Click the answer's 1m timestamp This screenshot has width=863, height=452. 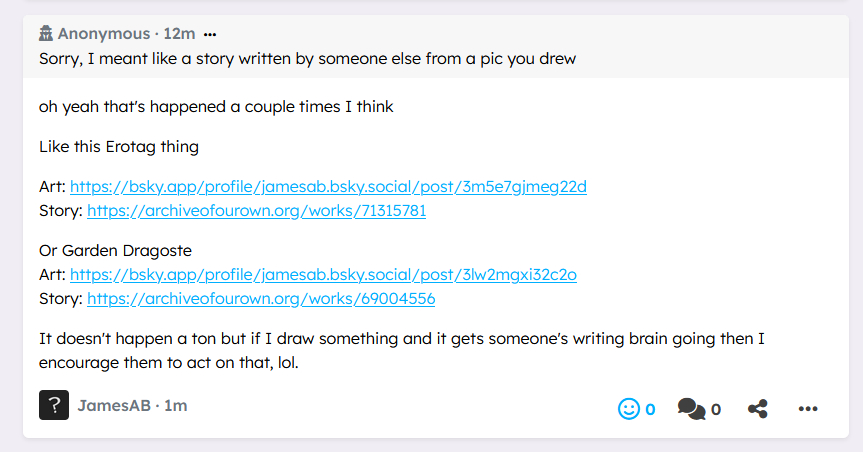click(x=176, y=405)
